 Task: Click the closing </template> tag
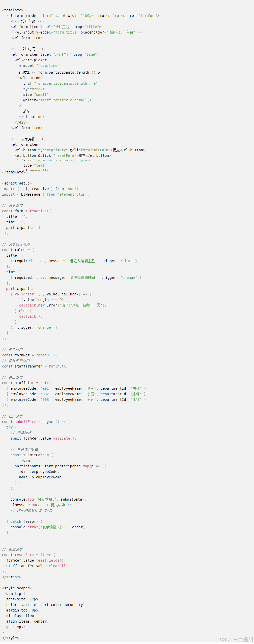(x=14, y=172)
